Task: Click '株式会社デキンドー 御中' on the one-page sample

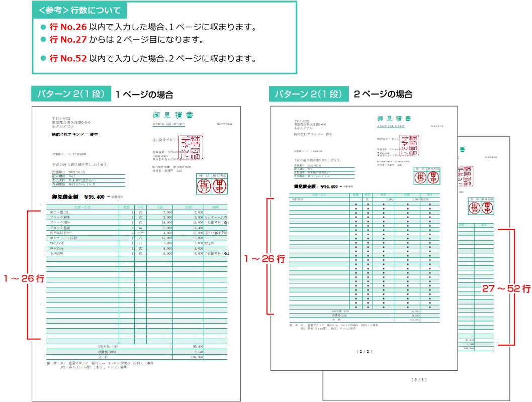Action: pyautogui.click(x=74, y=135)
